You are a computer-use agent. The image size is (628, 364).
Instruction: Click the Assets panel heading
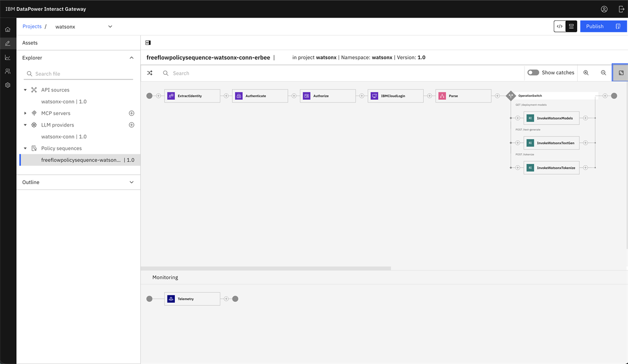click(x=30, y=43)
